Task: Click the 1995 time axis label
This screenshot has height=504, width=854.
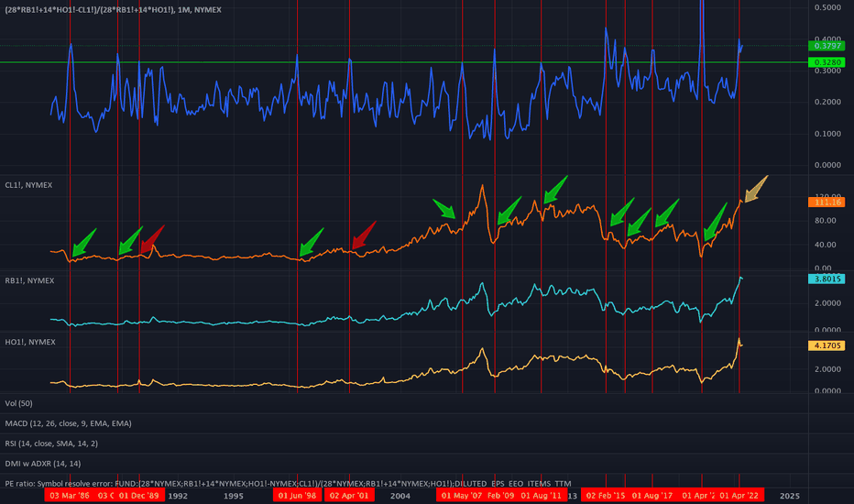Action: (x=233, y=496)
